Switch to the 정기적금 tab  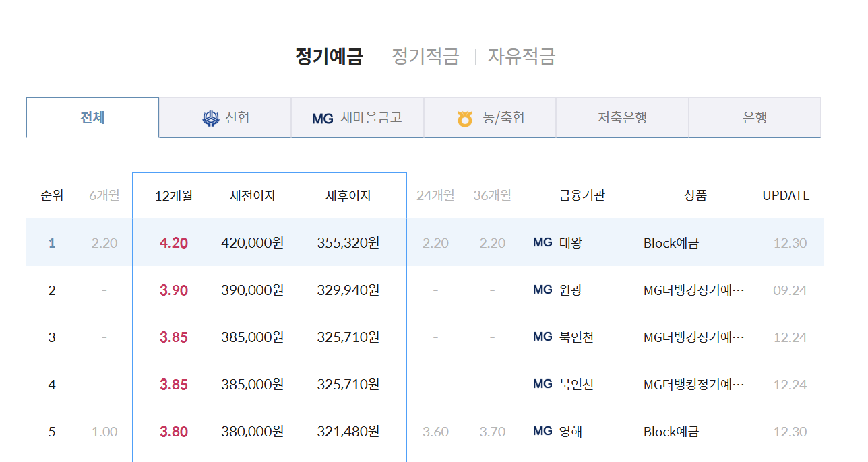(425, 56)
